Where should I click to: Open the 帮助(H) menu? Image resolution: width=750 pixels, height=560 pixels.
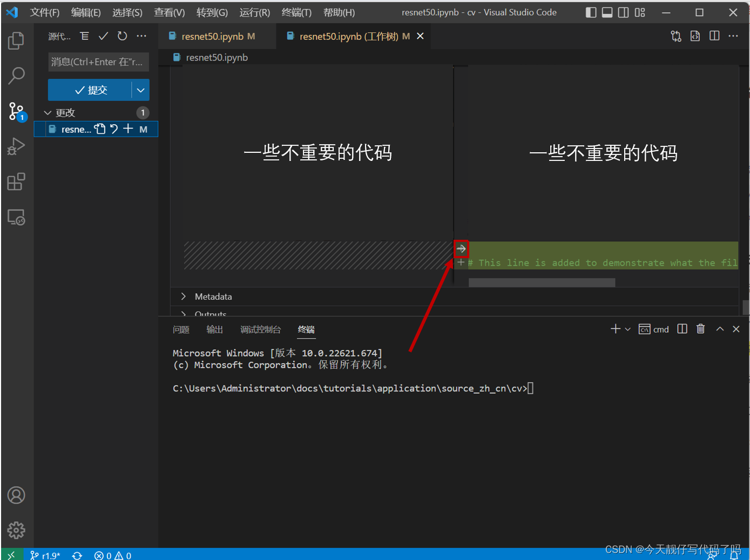pyautogui.click(x=339, y=12)
